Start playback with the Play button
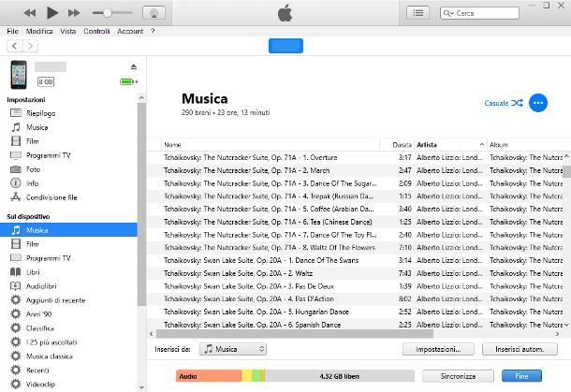 52,13
